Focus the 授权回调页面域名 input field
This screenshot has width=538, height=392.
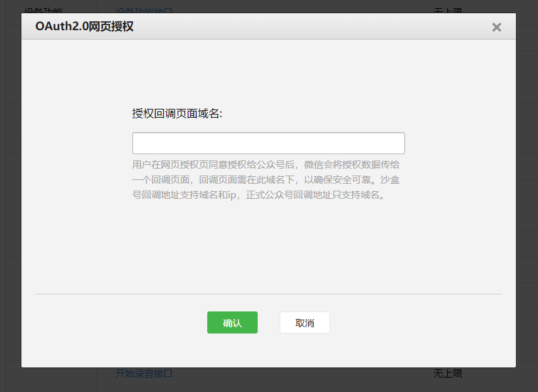pos(268,143)
